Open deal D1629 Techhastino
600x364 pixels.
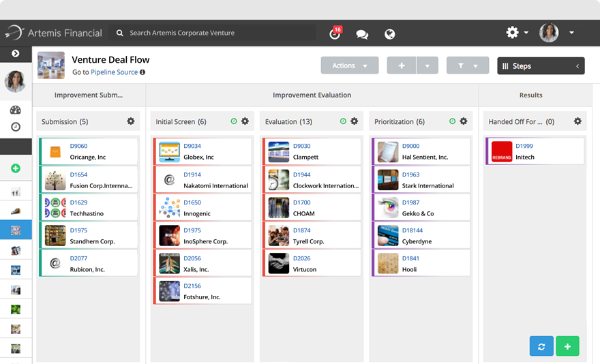tap(89, 208)
